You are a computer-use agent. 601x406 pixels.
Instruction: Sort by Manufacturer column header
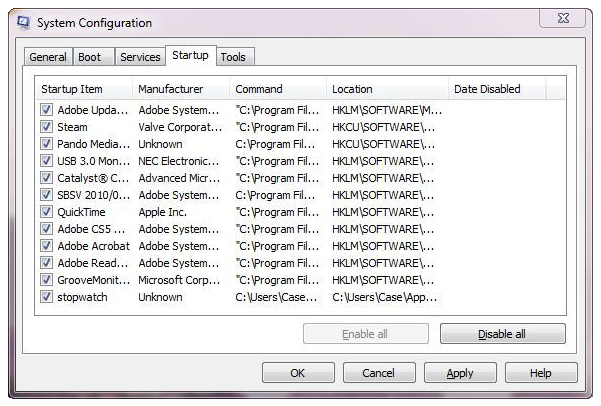(181, 89)
